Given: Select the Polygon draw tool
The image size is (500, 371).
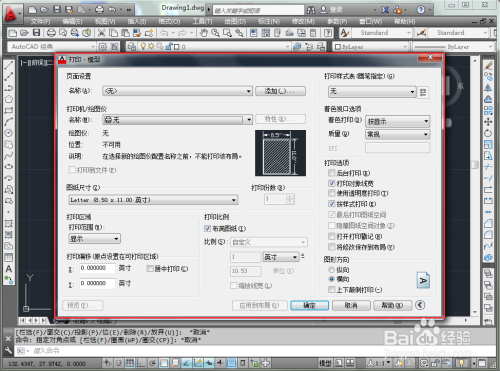Looking at the screenshot, I should (9, 99).
